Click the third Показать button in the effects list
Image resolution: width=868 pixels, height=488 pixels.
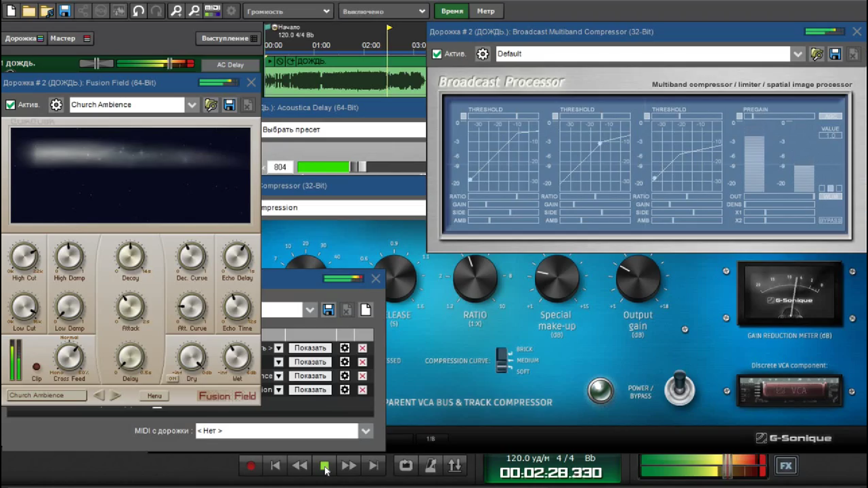coord(310,376)
